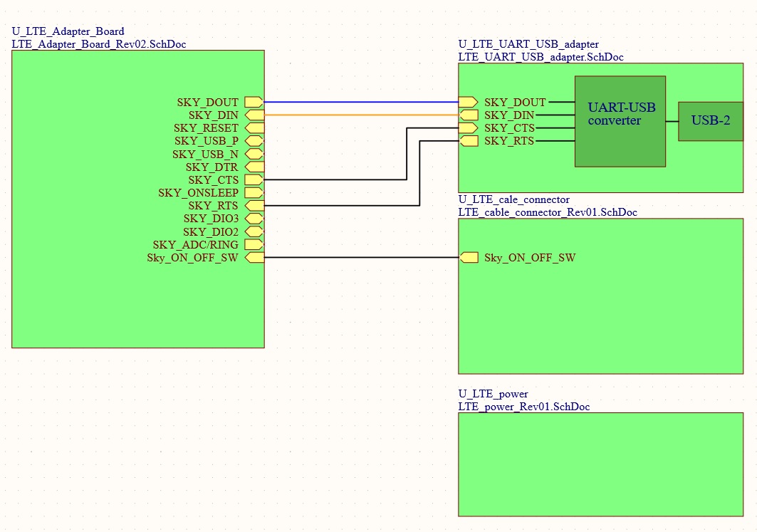
Task: Click SKY_DIO3 port label text
Action: tap(211, 218)
